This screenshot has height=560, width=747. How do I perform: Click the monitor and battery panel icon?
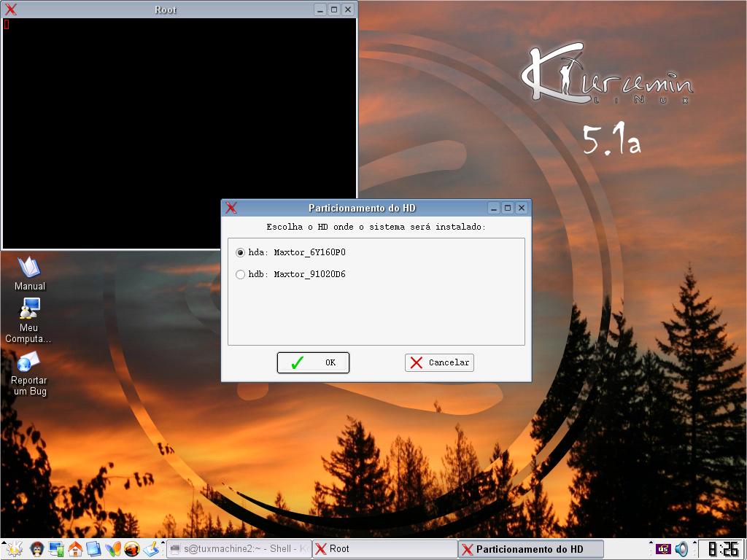(x=56, y=549)
